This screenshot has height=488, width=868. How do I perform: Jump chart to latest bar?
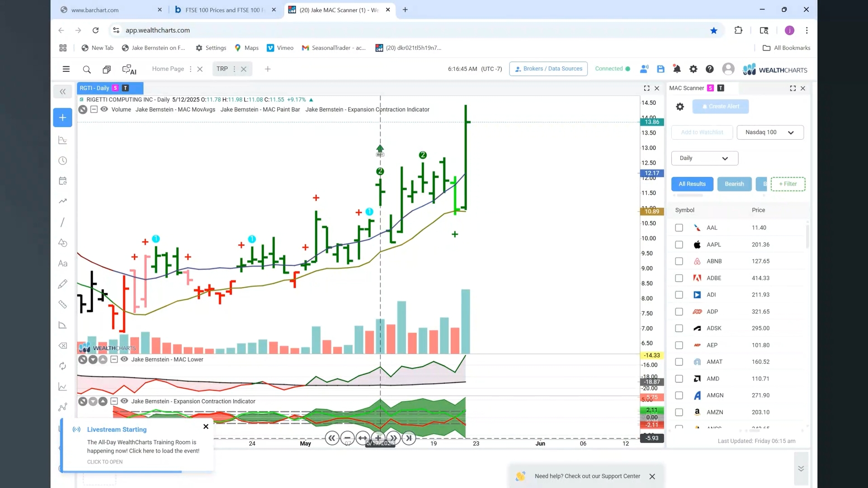coord(409,438)
